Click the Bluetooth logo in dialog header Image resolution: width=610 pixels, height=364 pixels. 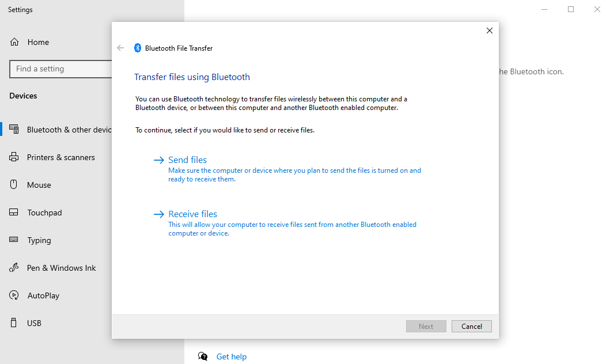click(138, 48)
